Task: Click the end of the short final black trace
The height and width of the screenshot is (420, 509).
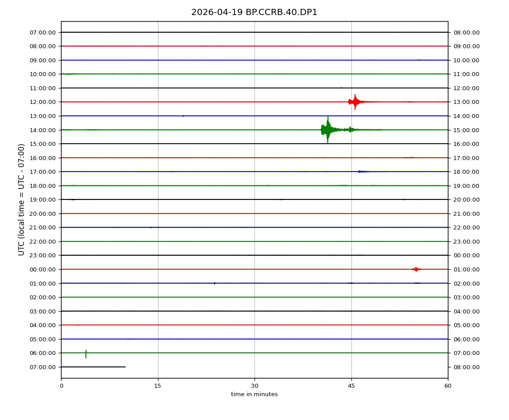Action: coord(125,367)
